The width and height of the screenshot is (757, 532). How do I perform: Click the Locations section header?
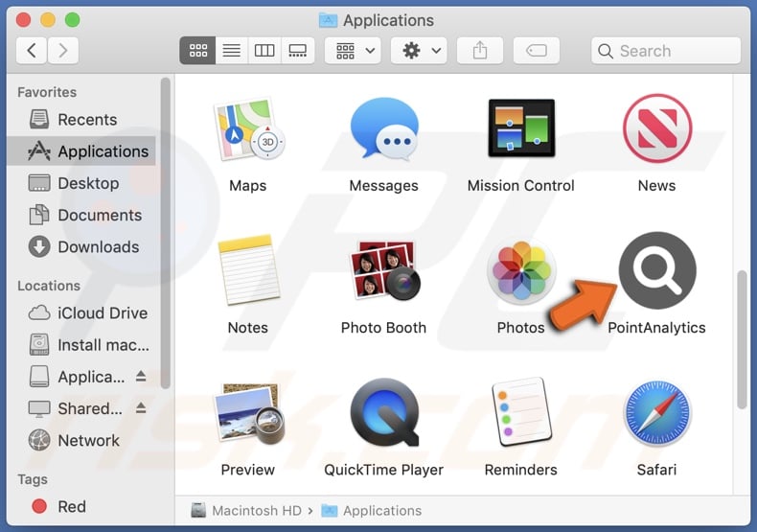pos(49,286)
